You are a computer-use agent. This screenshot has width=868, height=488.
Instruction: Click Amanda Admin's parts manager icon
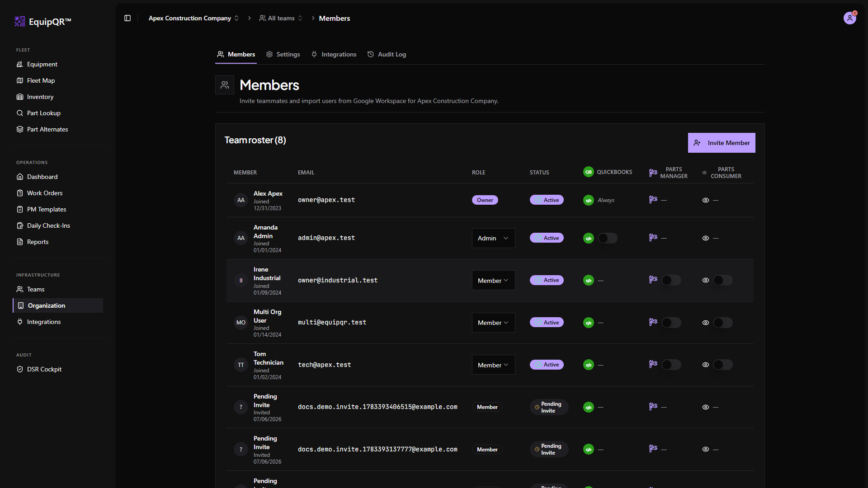(x=653, y=238)
